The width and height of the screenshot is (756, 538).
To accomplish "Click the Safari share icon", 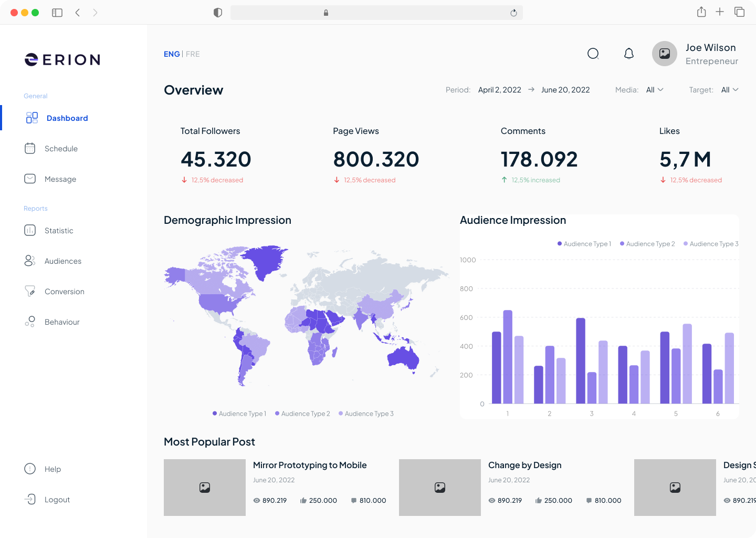I will click(701, 12).
